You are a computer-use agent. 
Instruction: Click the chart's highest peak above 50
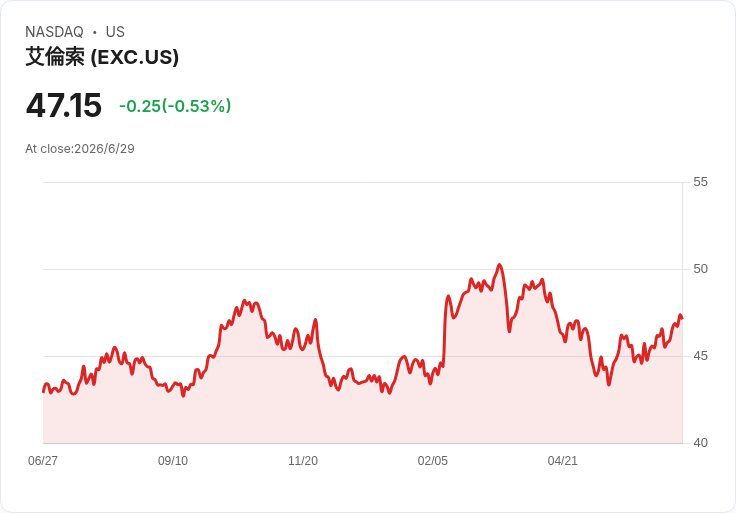pos(499,265)
